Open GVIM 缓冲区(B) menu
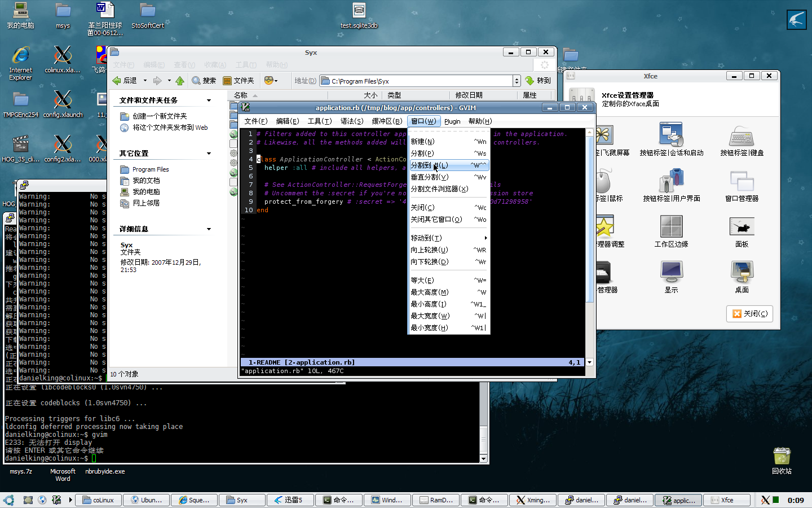Image resolution: width=812 pixels, height=508 pixels. pyautogui.click(x=387, y=121)
